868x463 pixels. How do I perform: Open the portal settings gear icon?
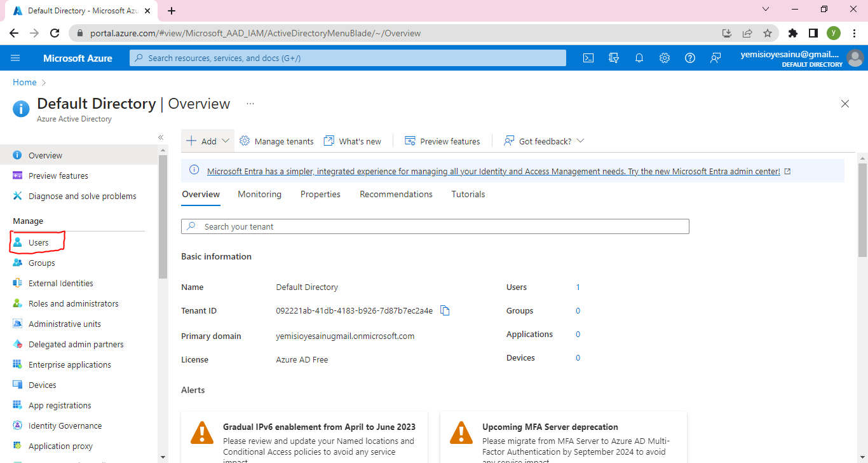tap(665, 58)
